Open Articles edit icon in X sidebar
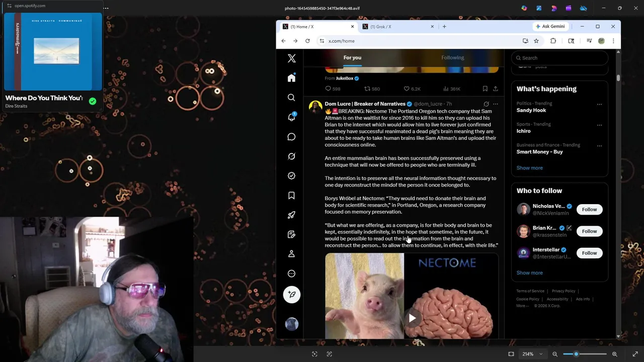Screen dimensions: 644x362 pyautogui.click(x=291, y=234)
